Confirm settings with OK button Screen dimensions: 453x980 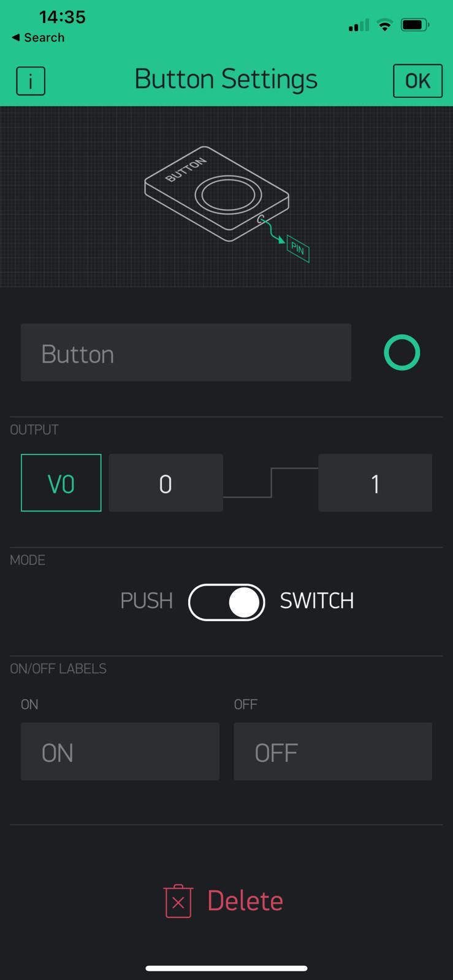click(x=417, y=81)
